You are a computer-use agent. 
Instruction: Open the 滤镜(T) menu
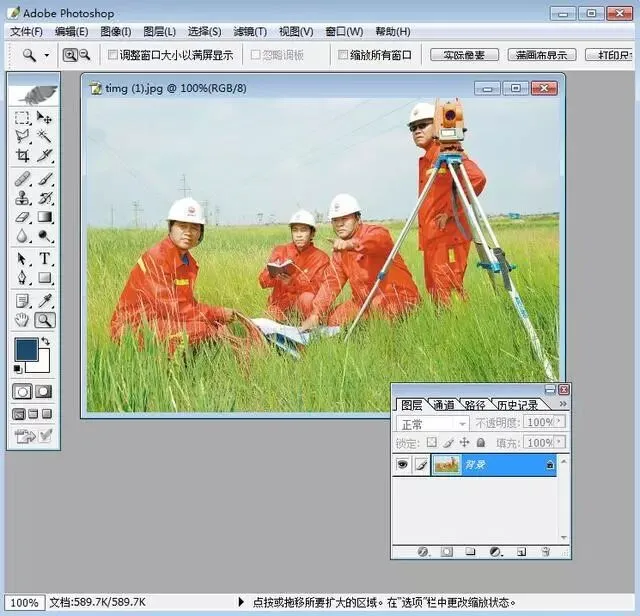click(x=250, y=32)
